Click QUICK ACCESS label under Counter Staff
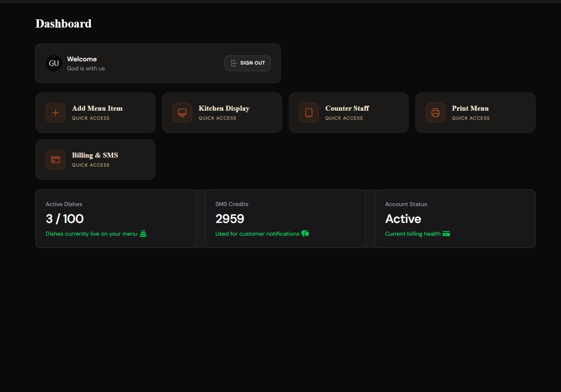 click(344, 118)
